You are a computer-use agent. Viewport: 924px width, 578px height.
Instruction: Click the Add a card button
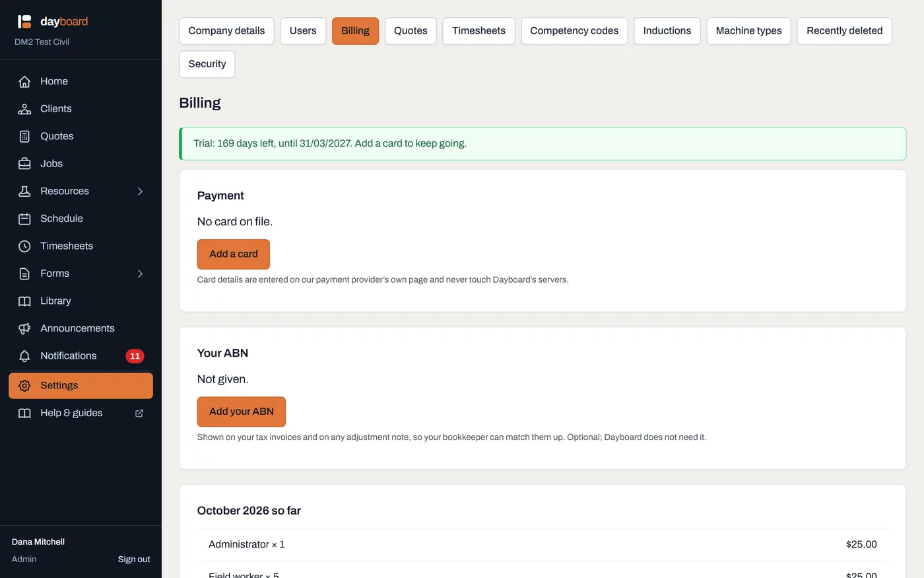(234, 254)
